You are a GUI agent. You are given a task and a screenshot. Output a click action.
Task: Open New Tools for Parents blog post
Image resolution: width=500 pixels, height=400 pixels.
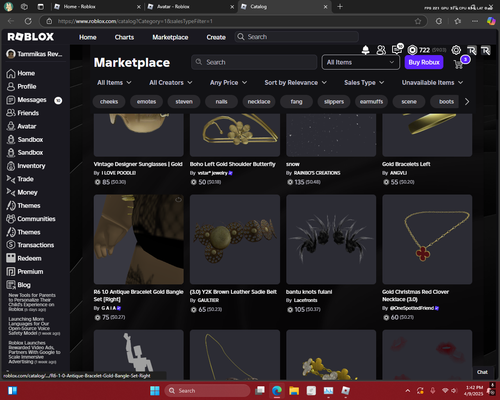tap(32, 302)
